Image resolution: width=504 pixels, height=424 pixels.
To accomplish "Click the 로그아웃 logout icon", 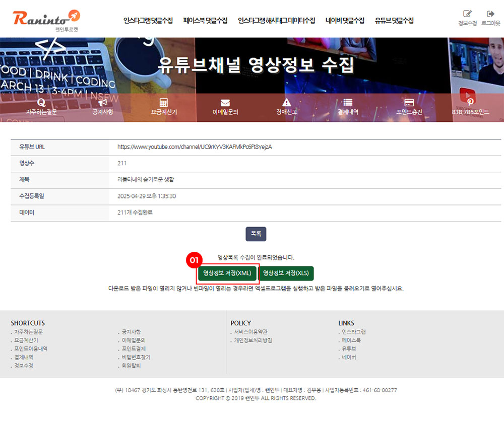I will click(x=490, y=14).
